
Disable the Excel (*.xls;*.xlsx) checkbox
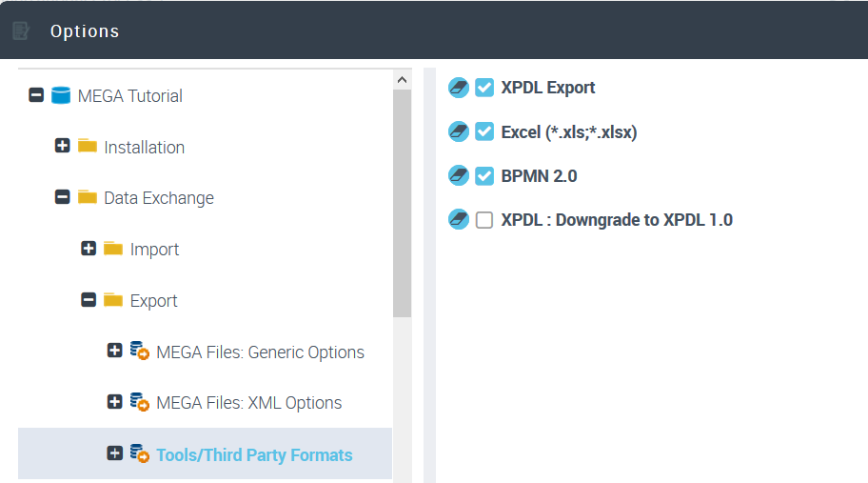click(484, 131)
